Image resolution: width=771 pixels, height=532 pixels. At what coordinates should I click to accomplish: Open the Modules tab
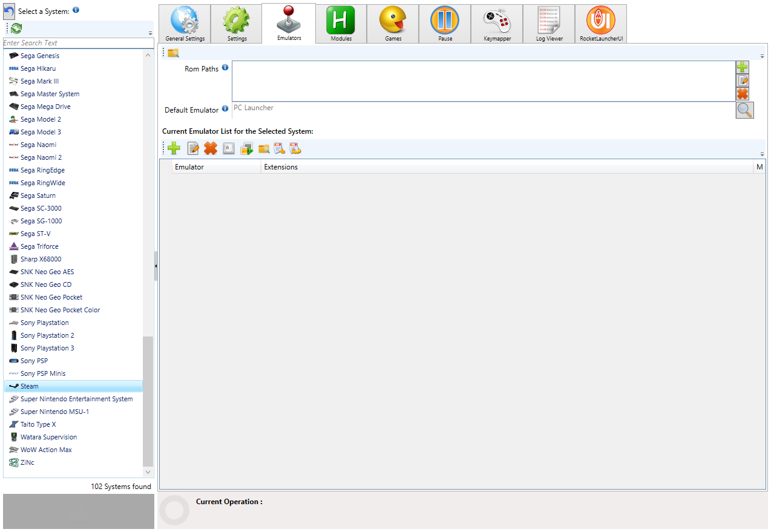tap(341, 24)
